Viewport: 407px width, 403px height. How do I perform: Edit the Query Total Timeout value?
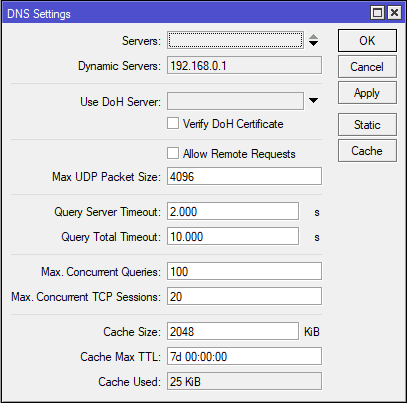[x=233, y=236]
